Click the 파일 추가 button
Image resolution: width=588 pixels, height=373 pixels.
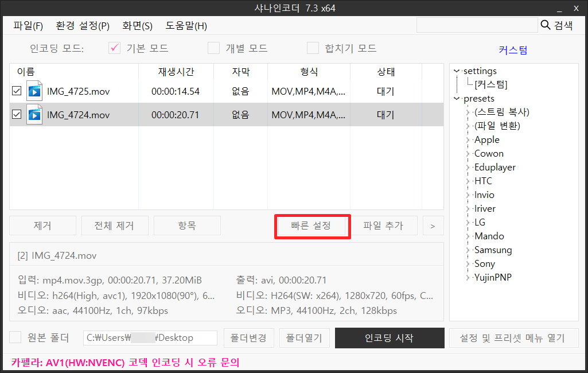click(384, 226)
